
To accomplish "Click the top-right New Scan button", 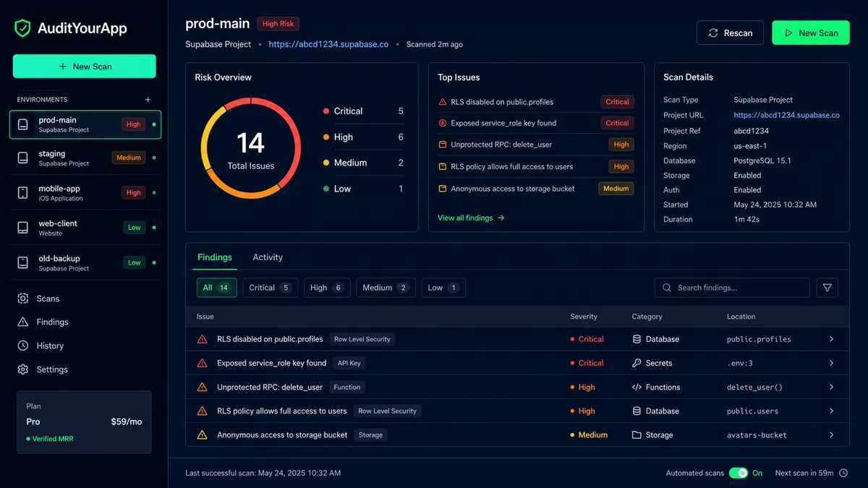I will coord(811,33).
